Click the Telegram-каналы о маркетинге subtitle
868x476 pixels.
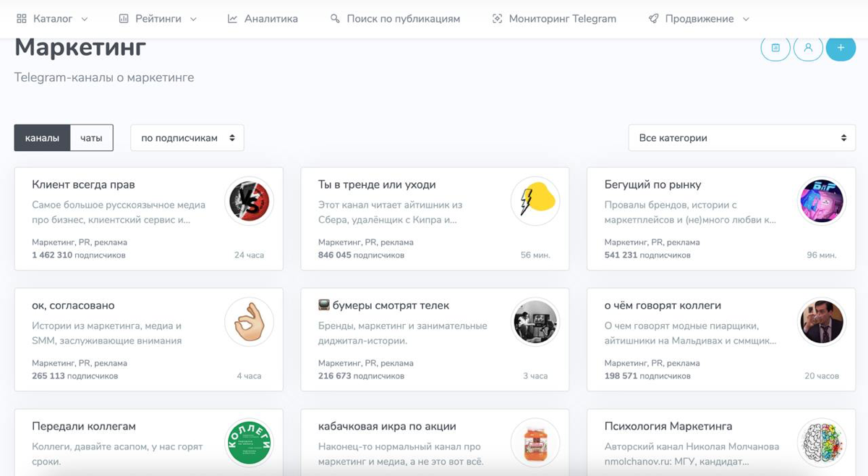[104, 77]
